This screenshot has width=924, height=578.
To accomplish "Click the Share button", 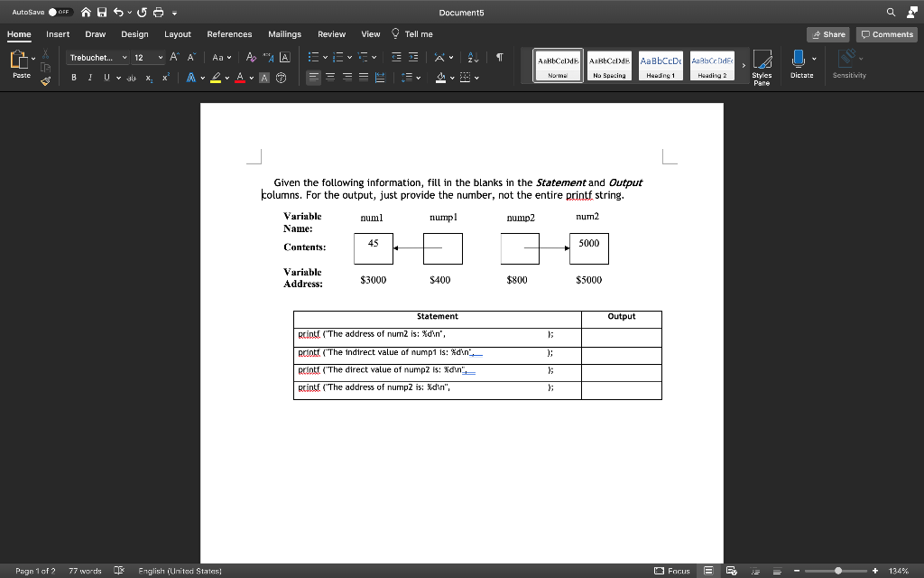I will click(x=828, y=34).
